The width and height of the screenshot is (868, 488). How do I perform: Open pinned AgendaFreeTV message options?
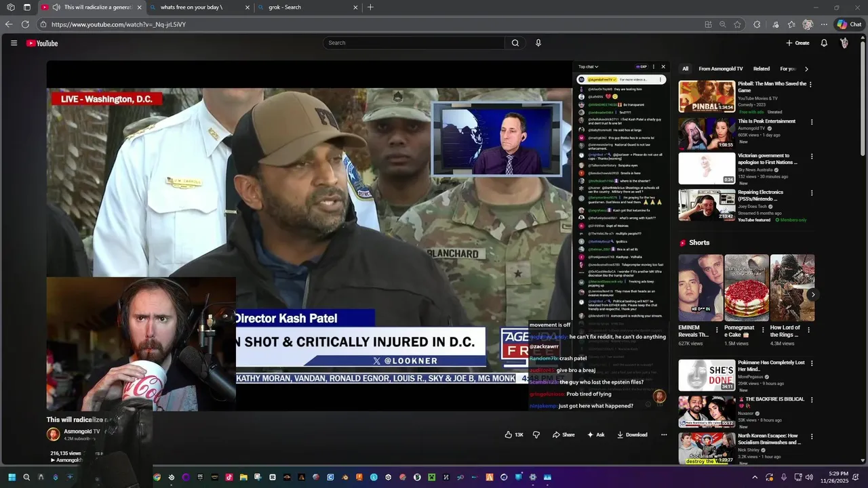[660, 79]
